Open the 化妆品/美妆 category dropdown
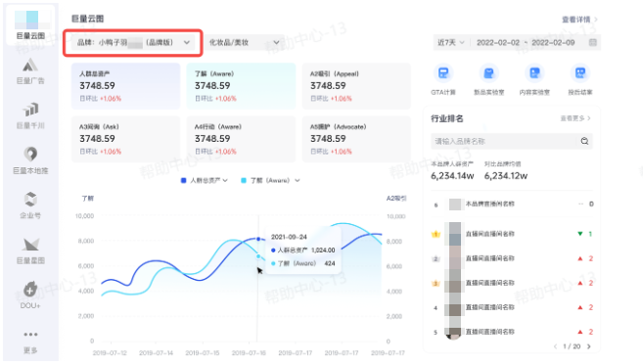The height and width of the screenshot is (364, 643). pos(245,42)
